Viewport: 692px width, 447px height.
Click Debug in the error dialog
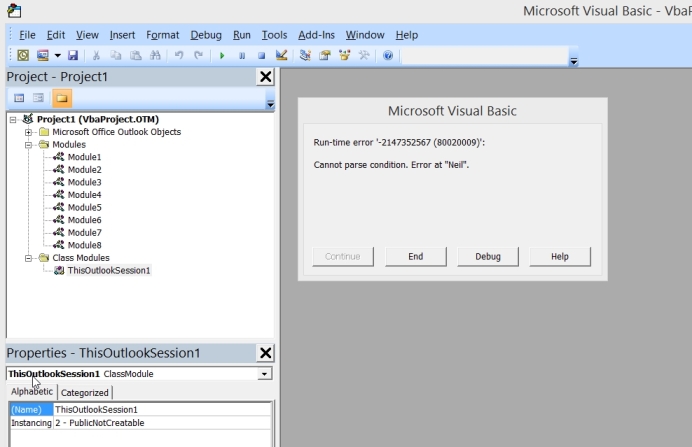tap(488, 257)
